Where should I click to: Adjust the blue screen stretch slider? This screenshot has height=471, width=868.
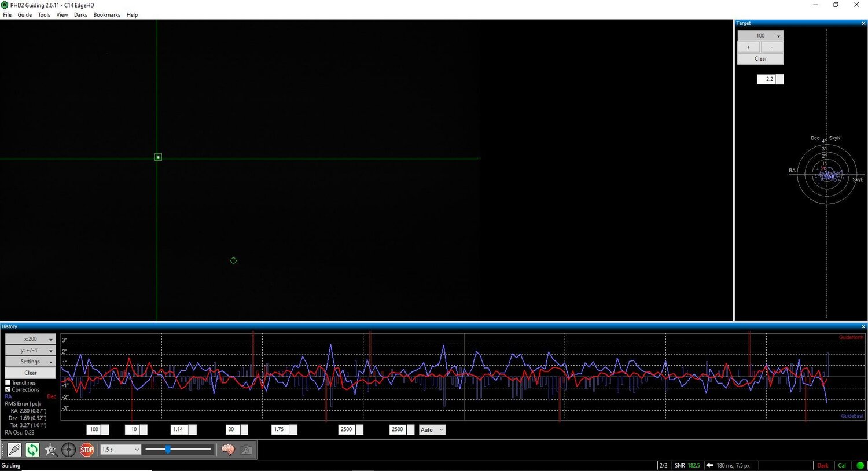tap(167, 449)
